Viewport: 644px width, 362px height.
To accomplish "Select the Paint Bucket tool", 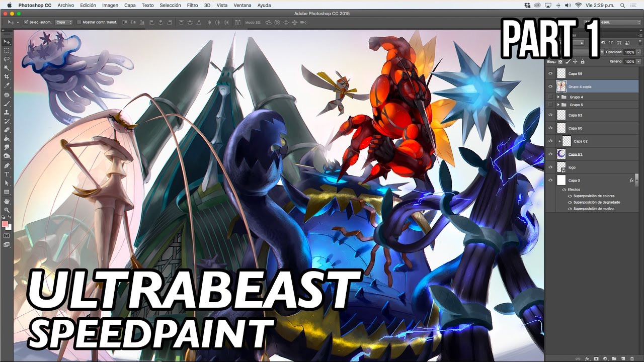I will [7, 138].
